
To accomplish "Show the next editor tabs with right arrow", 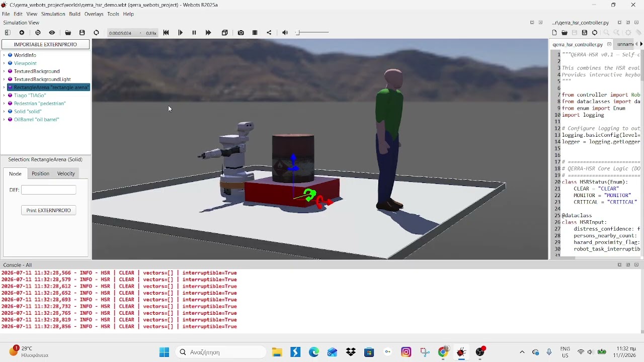I will 641,44.
